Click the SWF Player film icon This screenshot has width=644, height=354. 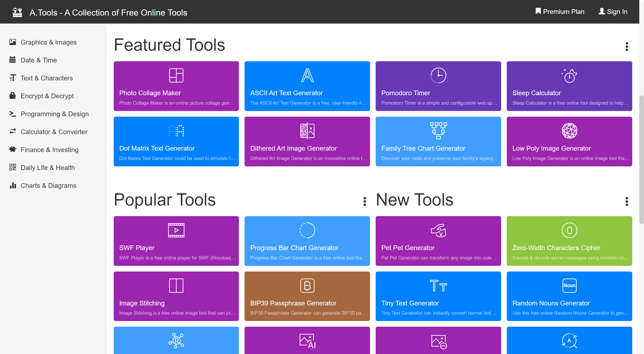pyautogui.click(x=176, y=230)
